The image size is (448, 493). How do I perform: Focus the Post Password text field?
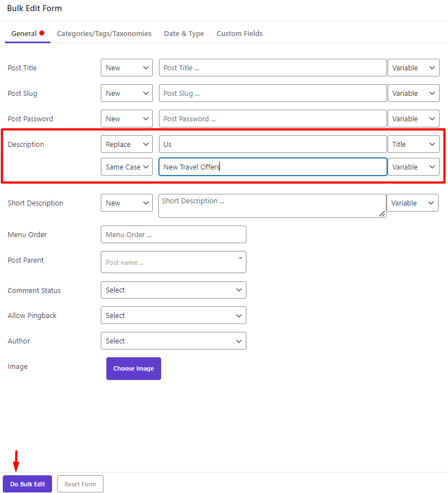tap(272, 119)
